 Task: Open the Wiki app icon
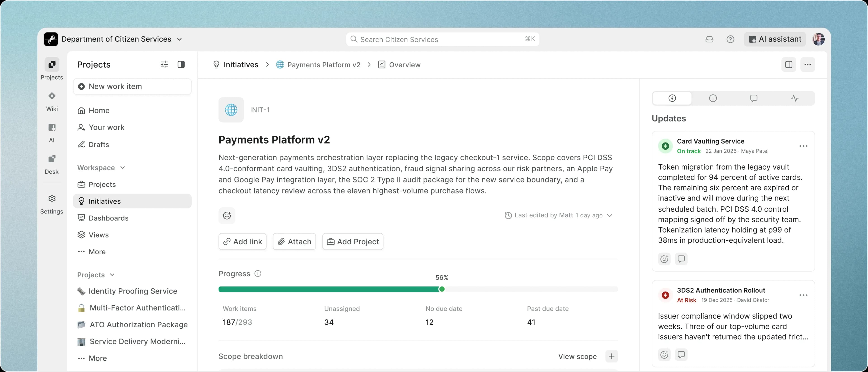52,96
